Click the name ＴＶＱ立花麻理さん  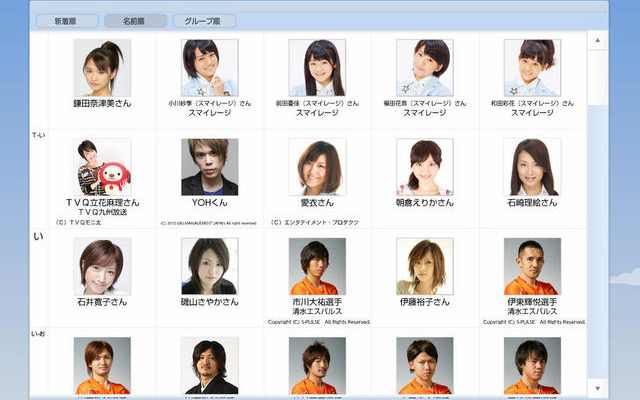pyautogui.click(x=102, y=202)
